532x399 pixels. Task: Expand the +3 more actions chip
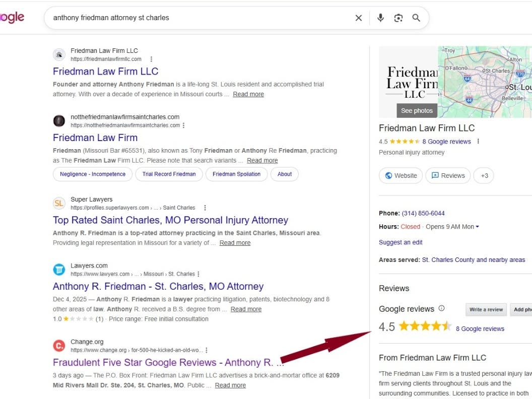click(484, 175)
